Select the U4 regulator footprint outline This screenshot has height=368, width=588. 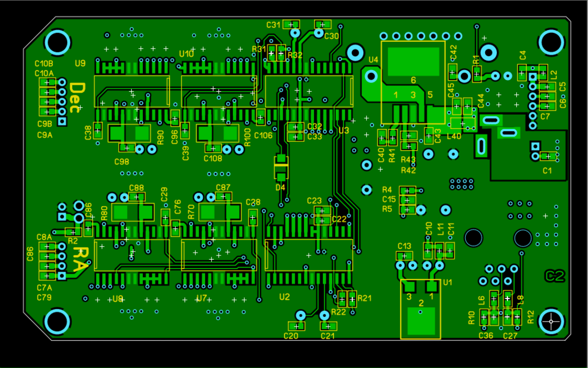point(413,82)
